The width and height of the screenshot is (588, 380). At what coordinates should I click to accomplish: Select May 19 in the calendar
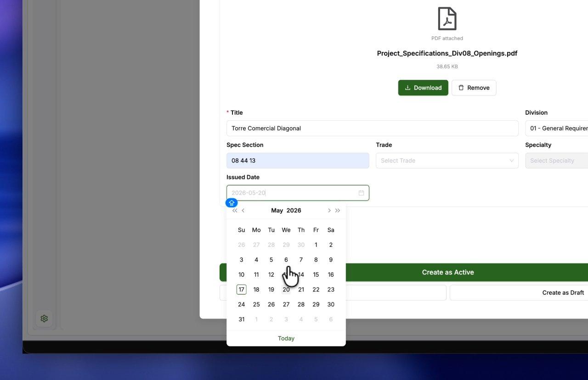[271, 290]
